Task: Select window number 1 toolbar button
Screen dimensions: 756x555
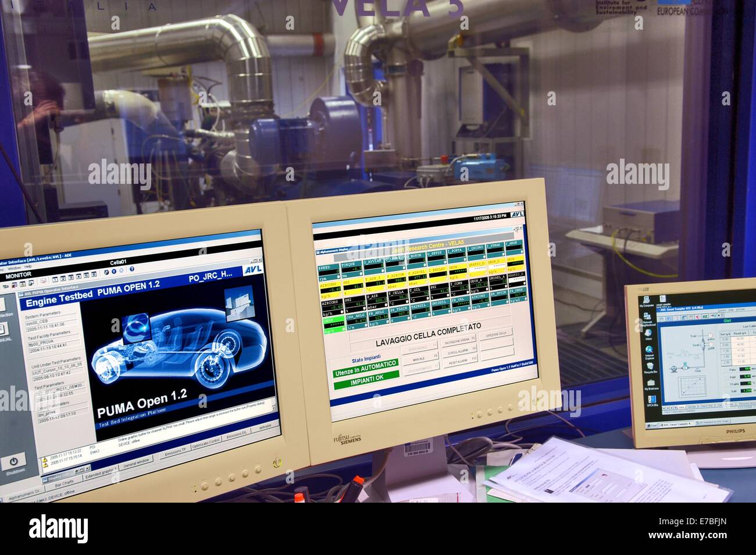Action: point(55,279)
